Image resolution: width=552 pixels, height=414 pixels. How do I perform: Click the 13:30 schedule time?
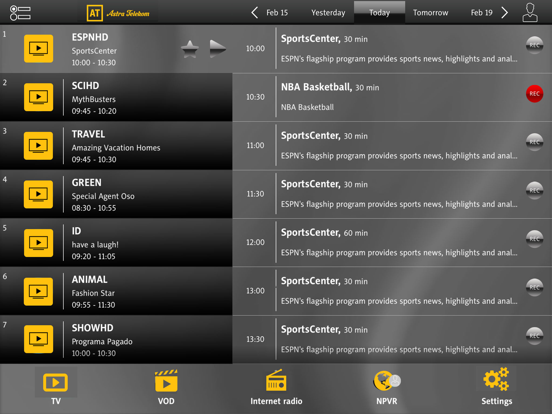pyautogui.click(x=255, y=339)
